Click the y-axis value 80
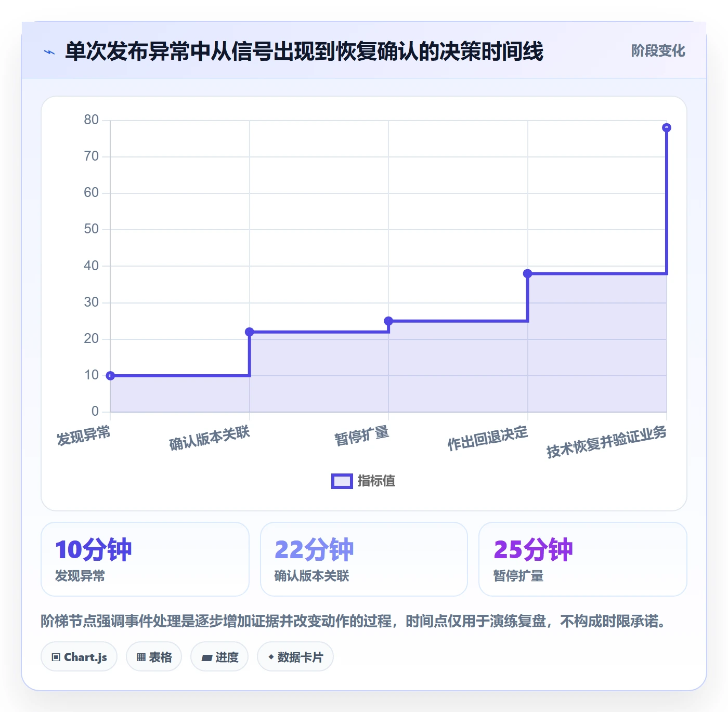This screenshot has width=728, height=712. tap(92, 120)
